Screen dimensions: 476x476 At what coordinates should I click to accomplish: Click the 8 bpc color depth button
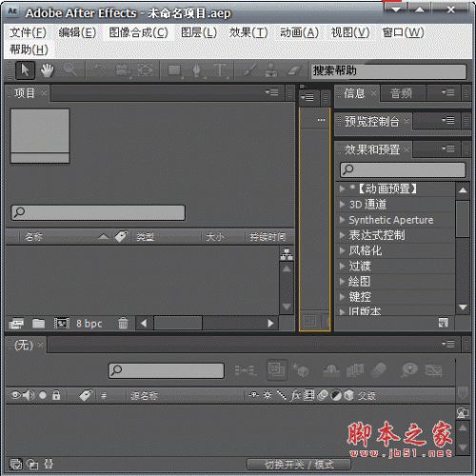point(89,324)
